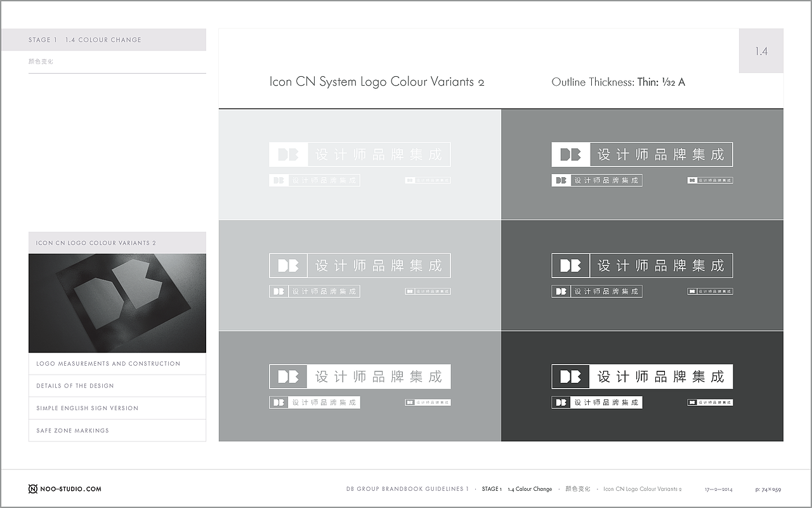Open Safe Zone Markings section
The image size is (812, 508).
pyautogui.click(x=117, y=431)
